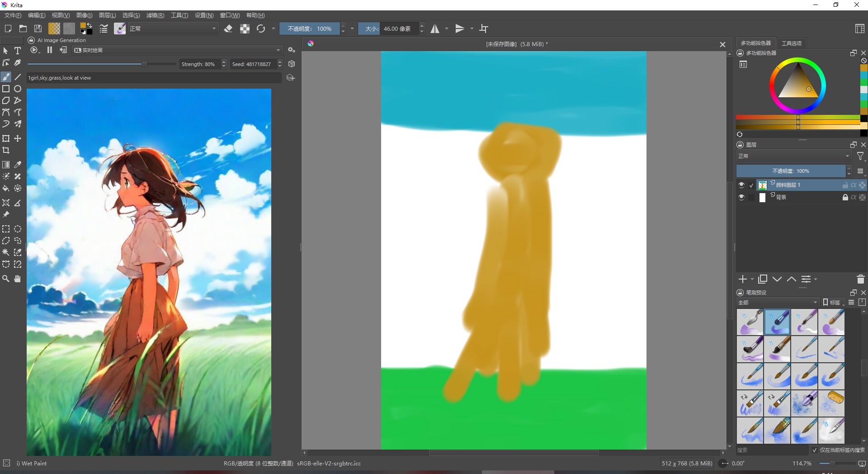Expand the 实时绘画 workspace dropdown
868x474 pixels.
177,50
